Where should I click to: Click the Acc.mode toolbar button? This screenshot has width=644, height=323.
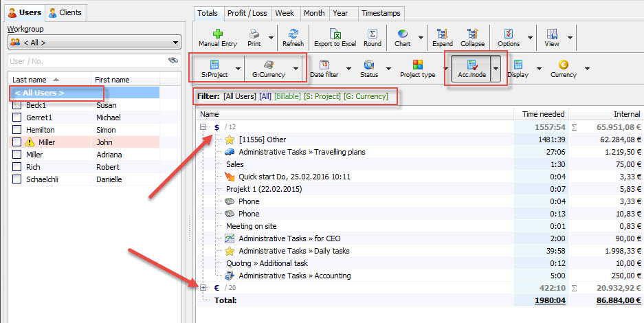[x=471, y=69]
